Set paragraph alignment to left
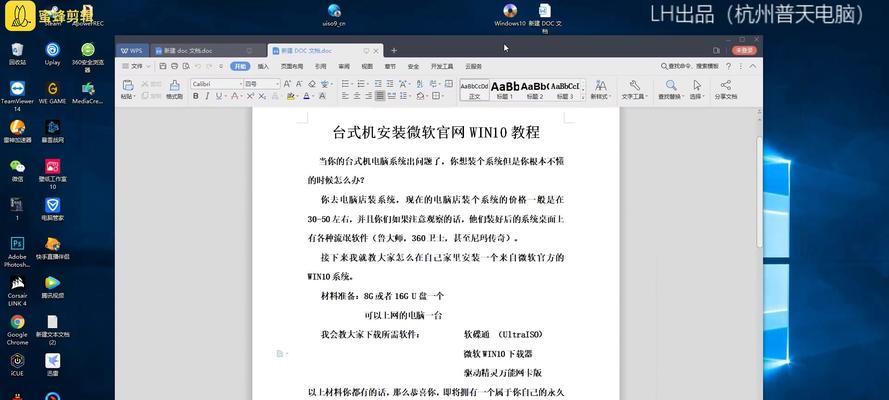This screenshot has width=889, height=400. pyautogui.click(x=345, y=96)
